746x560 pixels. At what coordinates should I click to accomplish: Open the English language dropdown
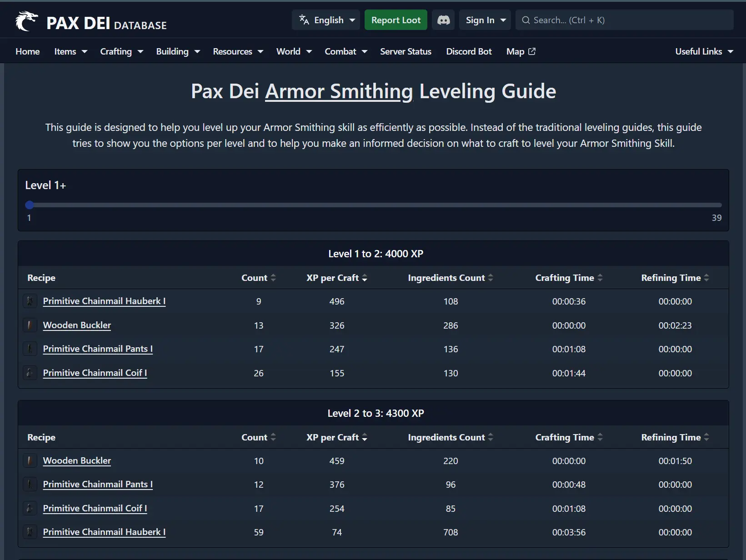click(326, 20)
